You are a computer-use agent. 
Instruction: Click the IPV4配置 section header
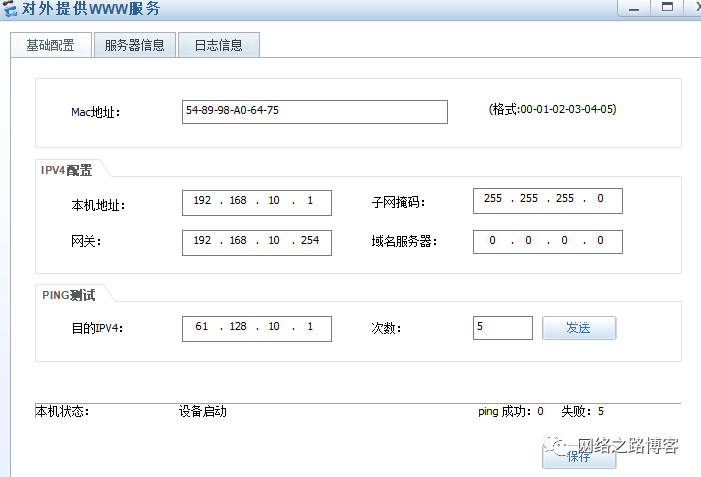67,170
